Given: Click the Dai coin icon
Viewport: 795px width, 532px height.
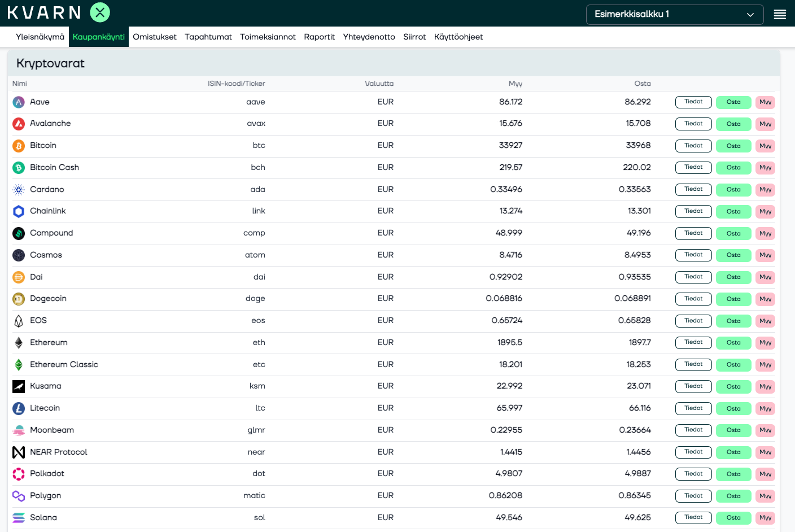Looking at the screenshot, I should pyautogui.click(x=19, y=277).
